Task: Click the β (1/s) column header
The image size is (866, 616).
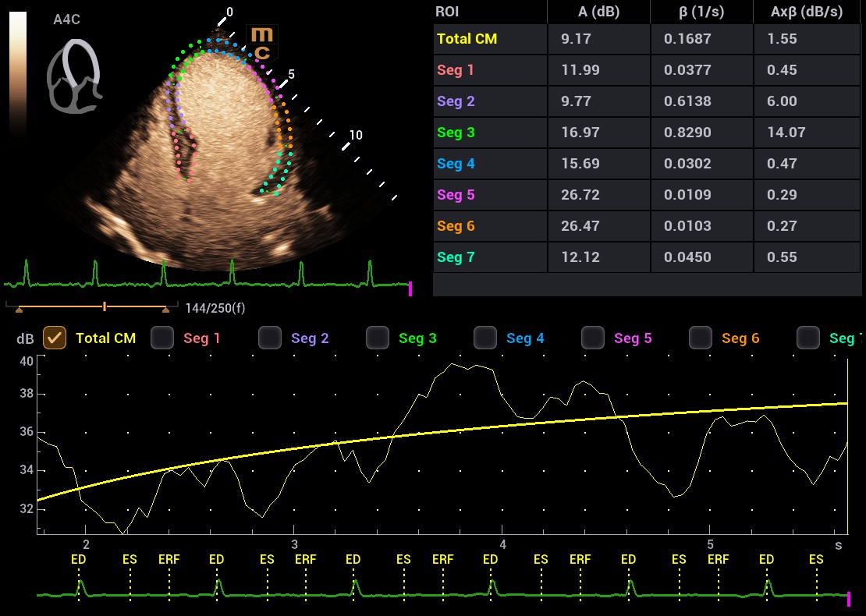Action: point(701,12)
